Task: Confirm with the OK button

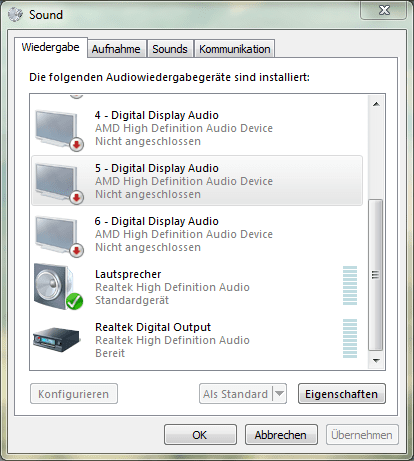Action: (x=200, y=435)
